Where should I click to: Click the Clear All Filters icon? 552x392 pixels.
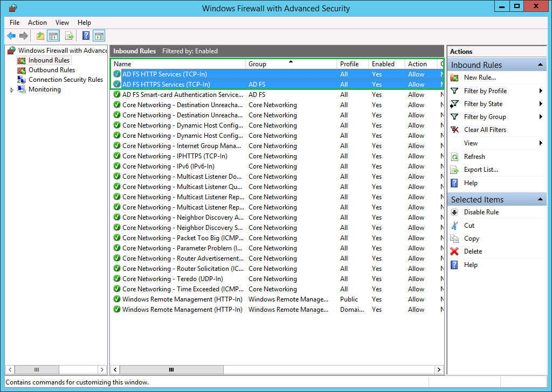(454, 130)
